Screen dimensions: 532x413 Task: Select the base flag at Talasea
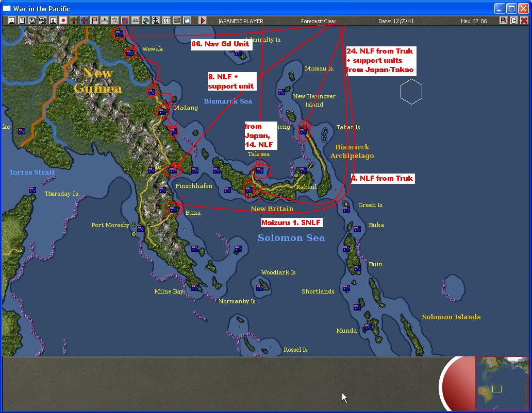(x=260, y=170)
